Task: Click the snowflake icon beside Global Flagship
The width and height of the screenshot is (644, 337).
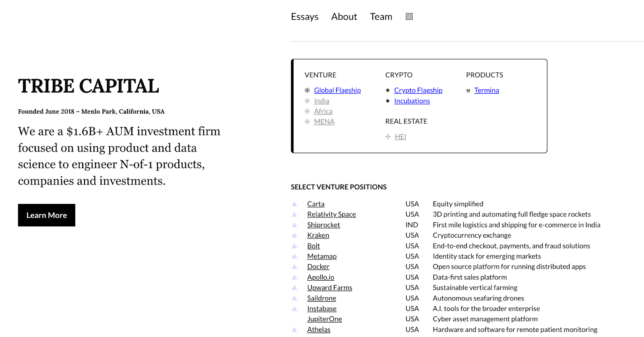Action: [x=307, y=90]
